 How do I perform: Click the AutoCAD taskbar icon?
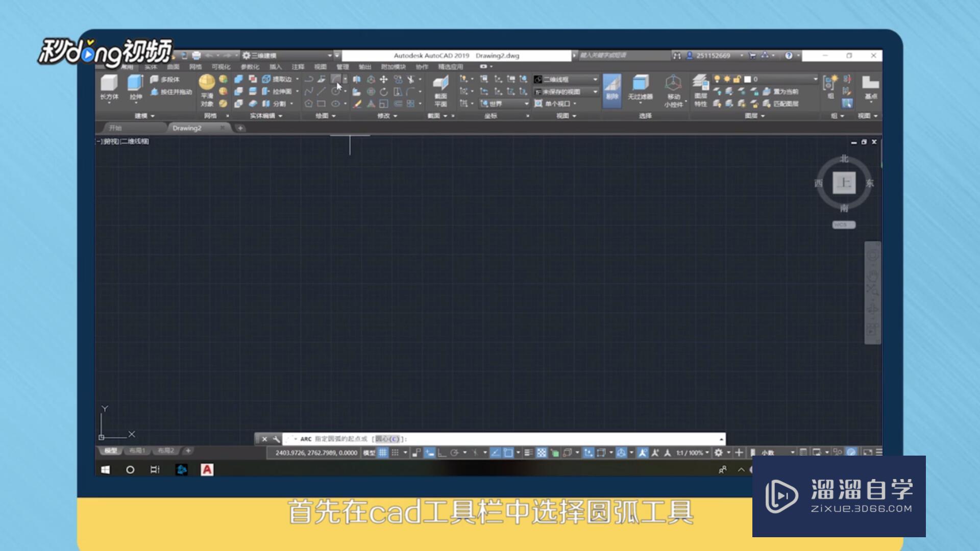208,469
